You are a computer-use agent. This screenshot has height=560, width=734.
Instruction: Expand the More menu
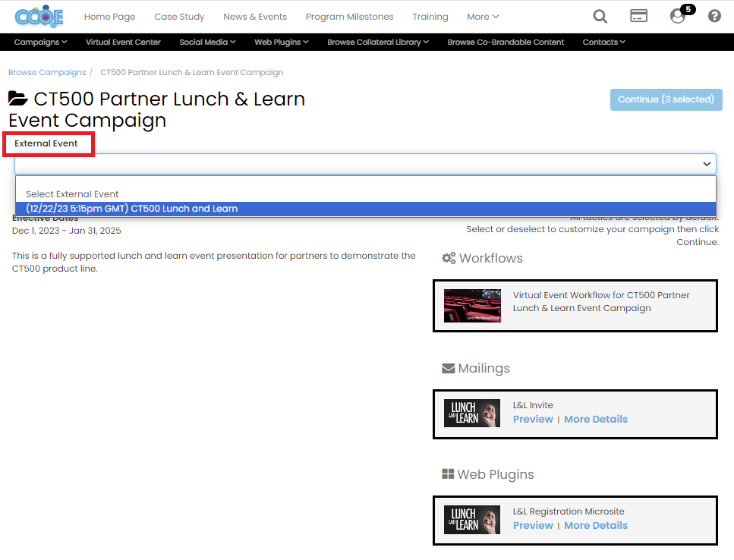[483, 17]
